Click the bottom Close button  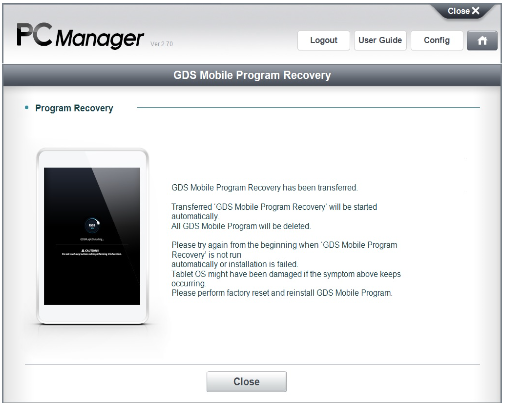coord(246,381)
